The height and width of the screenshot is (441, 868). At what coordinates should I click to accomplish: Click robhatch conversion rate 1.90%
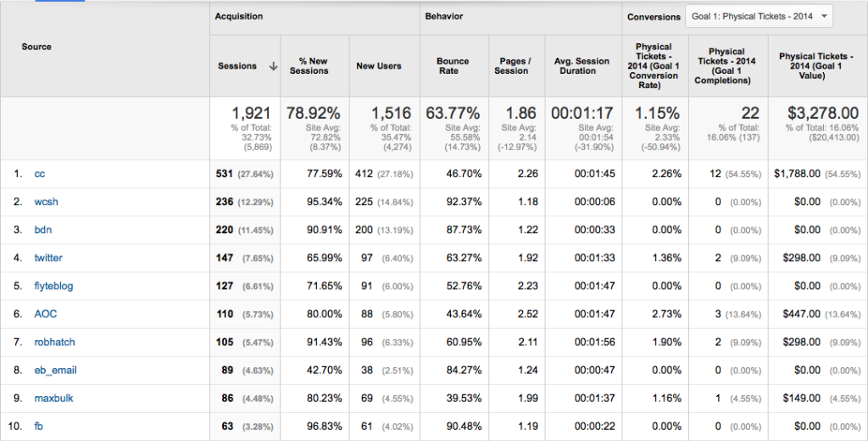[666, 343]
